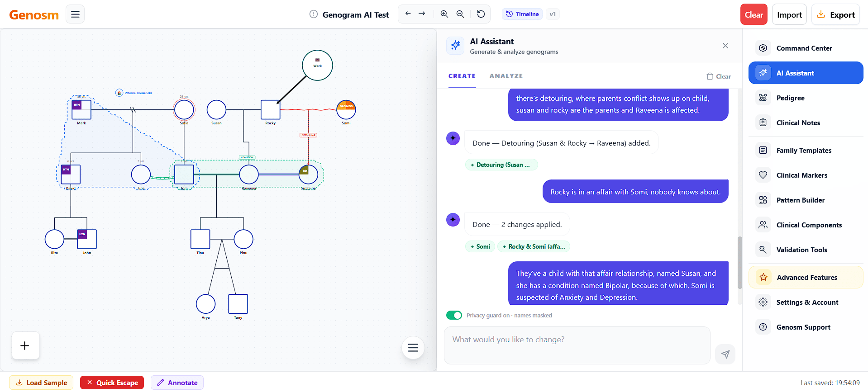This screenshot has height=392, width=868.
Task: Select the Work circle node on canvas
Action: pos(317,65)
